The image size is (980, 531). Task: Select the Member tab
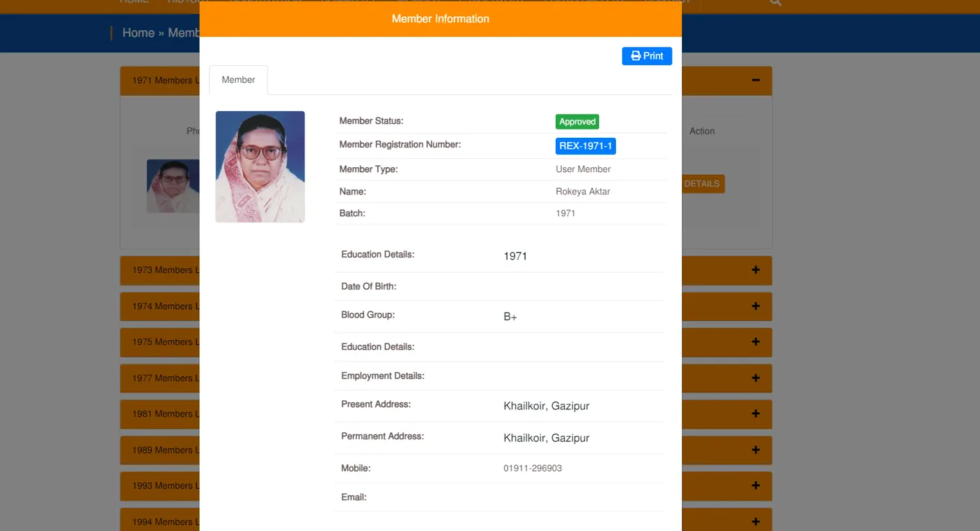point(238,80)
